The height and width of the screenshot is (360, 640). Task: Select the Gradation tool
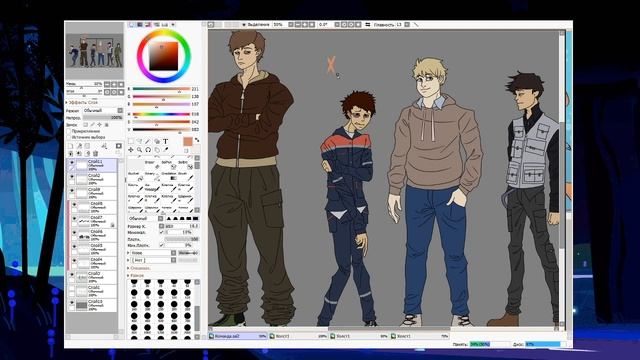coord(168,176)
